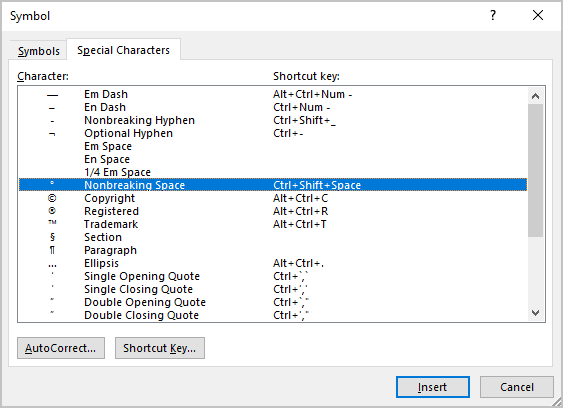Switch to the Symbols tab

click(38, 51)
